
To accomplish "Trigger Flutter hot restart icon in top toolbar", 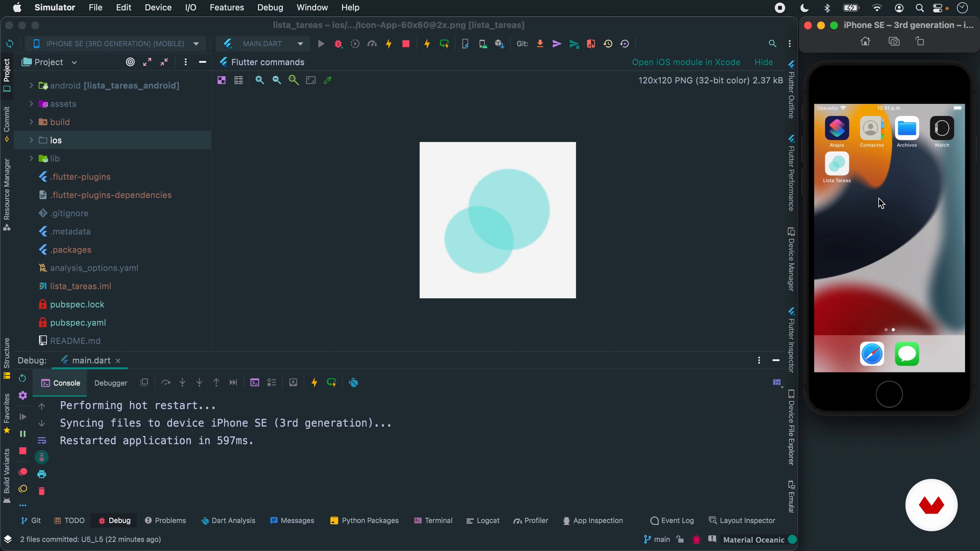I will click(444, 44).
